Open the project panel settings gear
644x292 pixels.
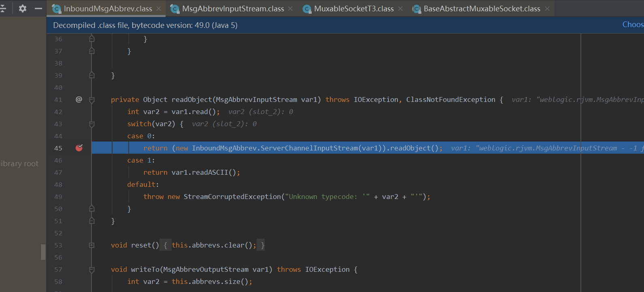click(23, 8)
